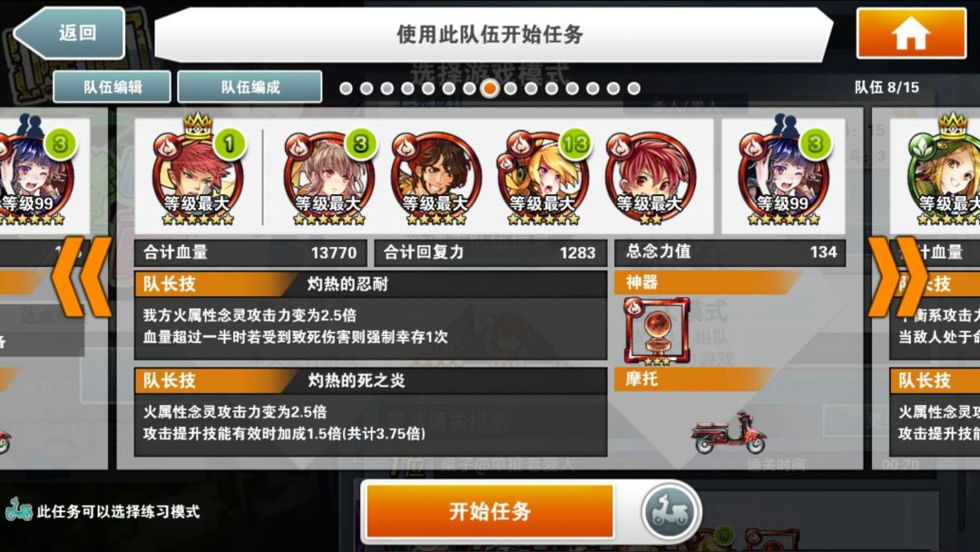
Task: Select the blonde character with level 13 badge
Action: pyautogui.click(x=544, y=178)
